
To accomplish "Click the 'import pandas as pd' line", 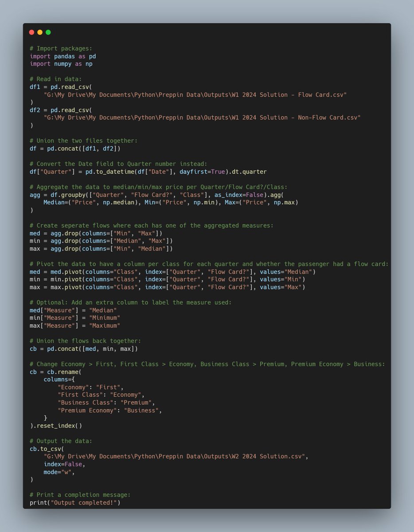I will [x=63, y=56].
